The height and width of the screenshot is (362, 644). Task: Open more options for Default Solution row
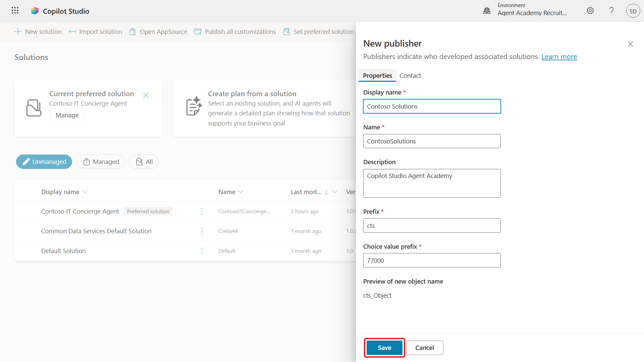click(202, 251)
